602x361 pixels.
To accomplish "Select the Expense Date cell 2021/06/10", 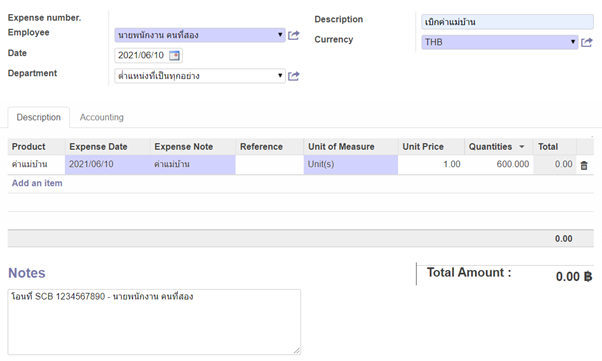I will (x=108, y=164).
